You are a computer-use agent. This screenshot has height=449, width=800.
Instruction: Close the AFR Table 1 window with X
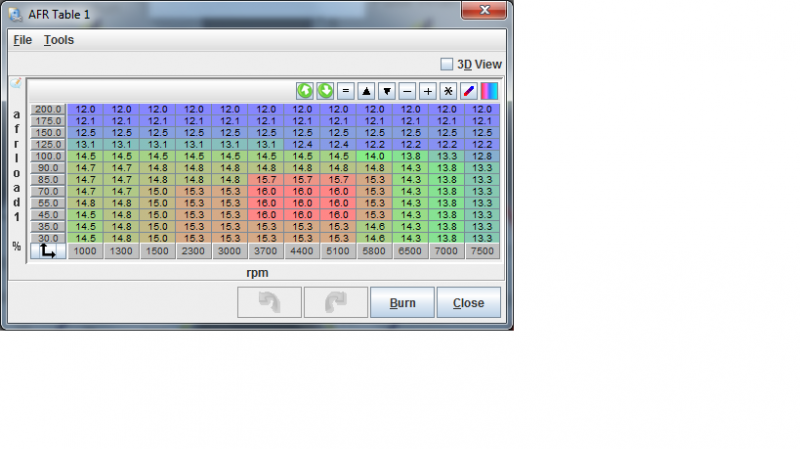point(484,10)
